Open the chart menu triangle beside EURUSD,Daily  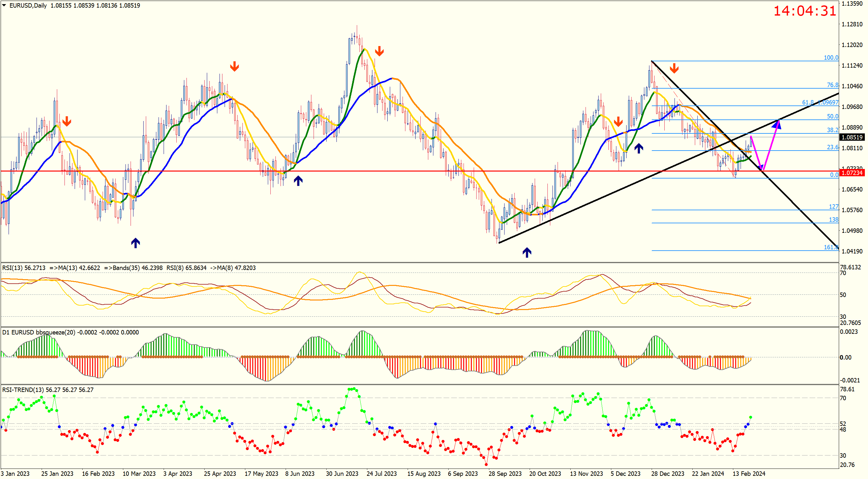click(4, 5)
